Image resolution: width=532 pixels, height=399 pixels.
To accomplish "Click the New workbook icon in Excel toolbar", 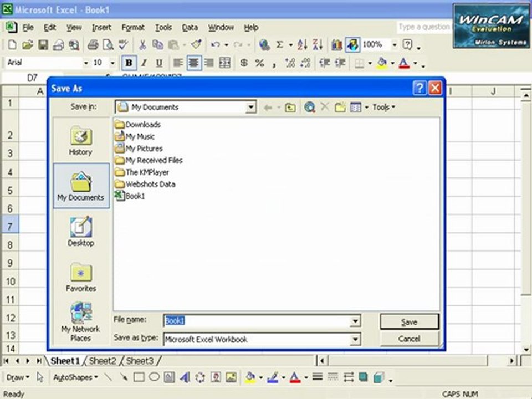I will [12, 44].
